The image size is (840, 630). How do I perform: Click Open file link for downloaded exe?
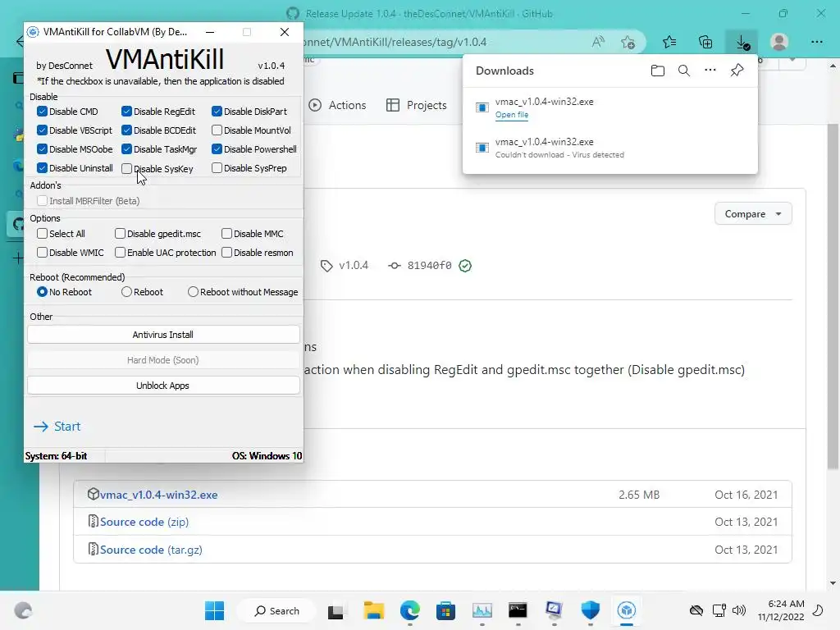(512, 115)
